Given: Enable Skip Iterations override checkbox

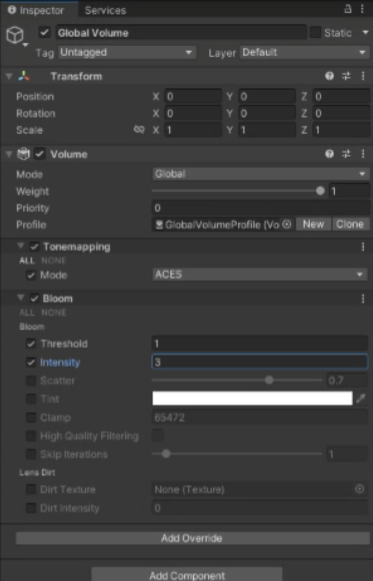Looking at the screenshot, I should pos(31,454).
